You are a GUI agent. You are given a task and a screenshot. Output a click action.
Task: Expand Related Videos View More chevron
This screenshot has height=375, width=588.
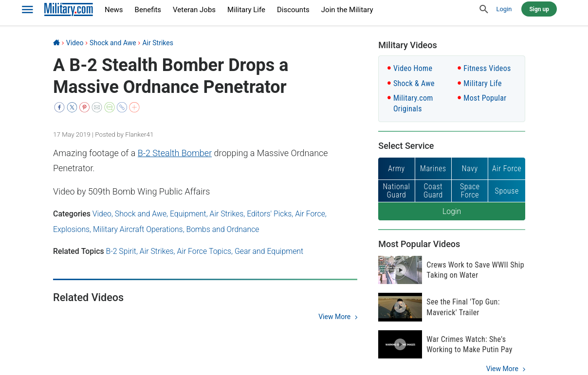(x=356, y=317)
